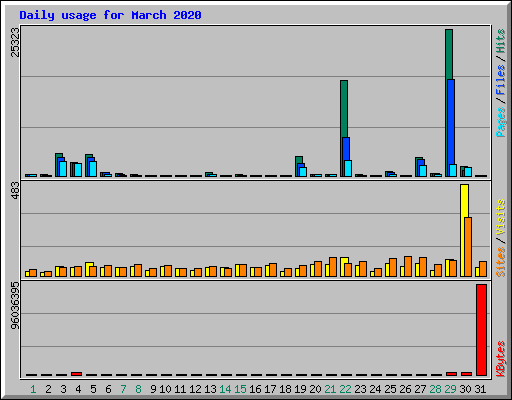This screenshot has width=512, height=400.
Task: Click the day 25 label on x-axis
Action: (x=390, y=389)
